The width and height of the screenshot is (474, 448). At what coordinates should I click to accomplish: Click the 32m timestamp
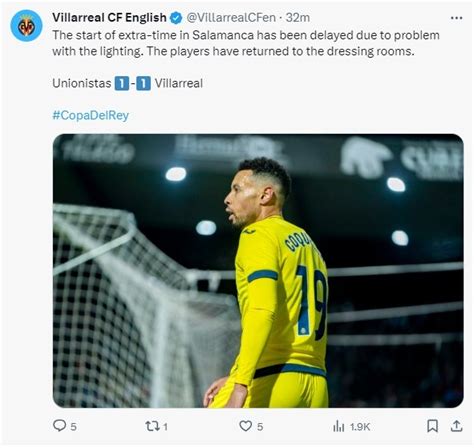coord(298,17)
